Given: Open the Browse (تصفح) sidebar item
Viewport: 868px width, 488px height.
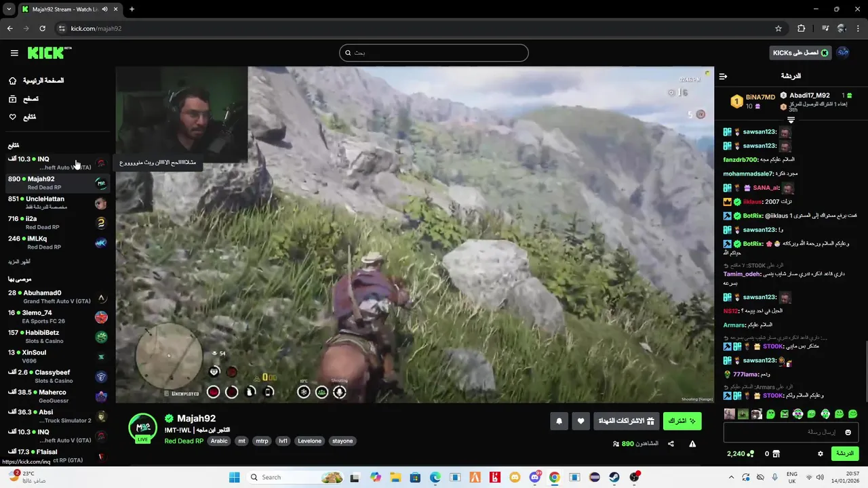Looking at the screenshot, I should [x=24, y=99].
